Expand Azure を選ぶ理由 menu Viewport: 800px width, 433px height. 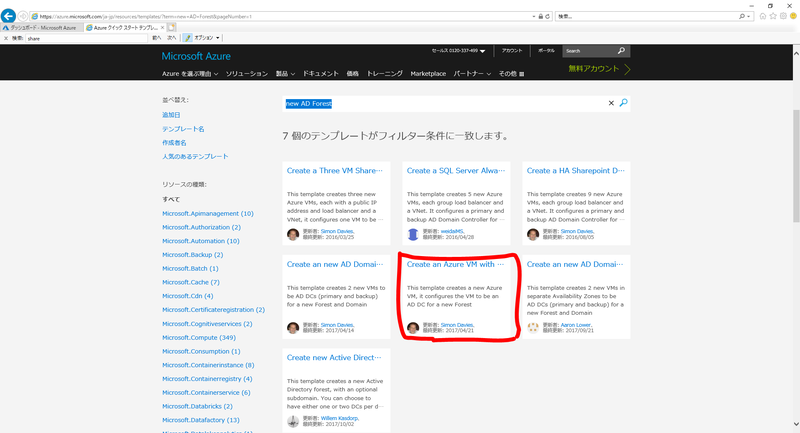point(190,74)
